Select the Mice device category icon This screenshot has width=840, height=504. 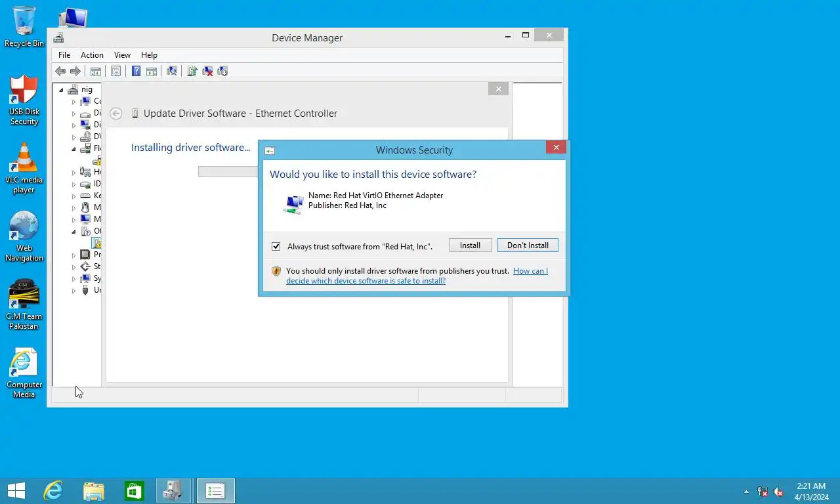[x=85, y=207]
